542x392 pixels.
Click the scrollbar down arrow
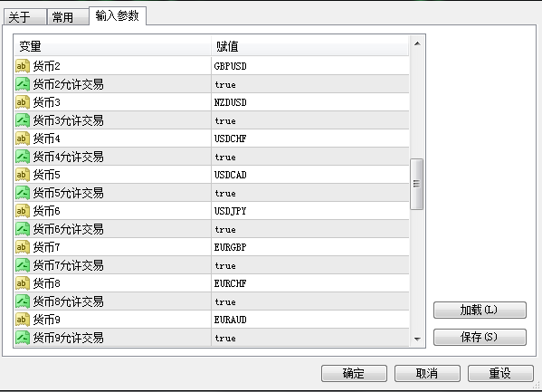pyautogui.click(x=417, y=339)
